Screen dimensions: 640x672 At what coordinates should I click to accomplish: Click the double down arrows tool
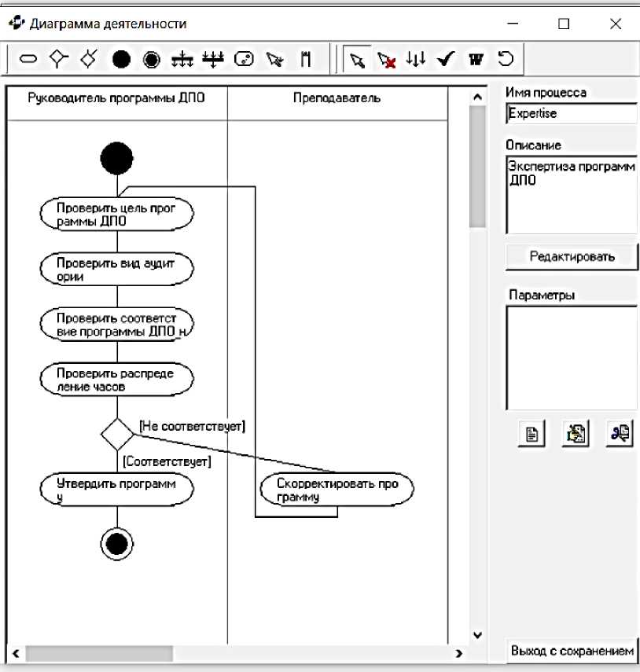pos(416,59)
